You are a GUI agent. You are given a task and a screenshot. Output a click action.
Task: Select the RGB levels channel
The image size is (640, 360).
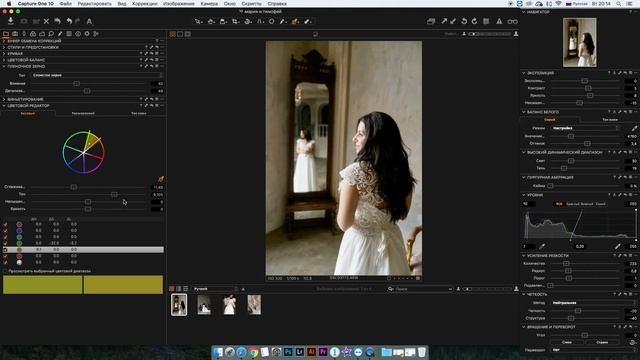click(x=559, y=204)
